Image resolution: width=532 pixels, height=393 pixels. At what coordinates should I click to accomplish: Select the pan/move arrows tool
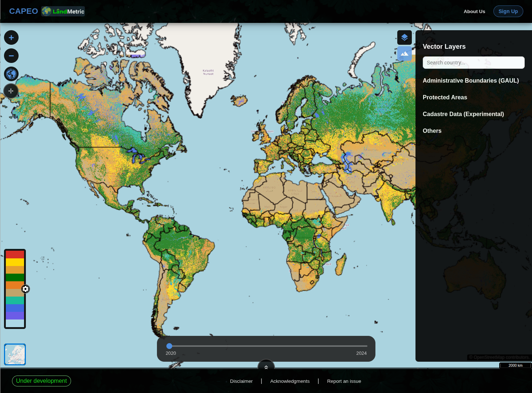point(11,91)
